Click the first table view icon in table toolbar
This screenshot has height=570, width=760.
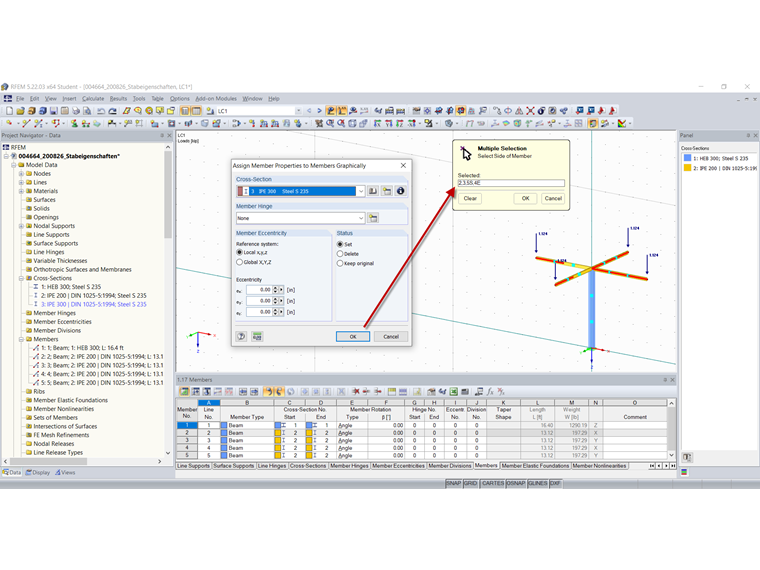(184, 392)
